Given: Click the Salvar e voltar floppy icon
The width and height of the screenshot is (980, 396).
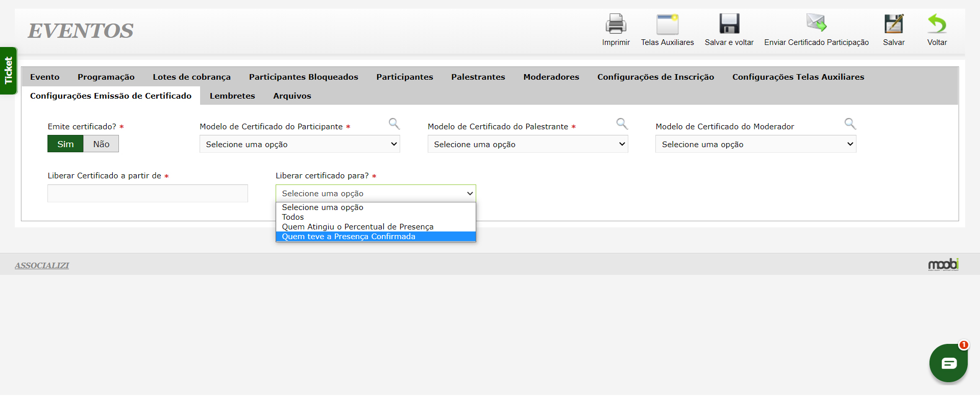Looking at the screenshot, I should [x=729, y=24].
